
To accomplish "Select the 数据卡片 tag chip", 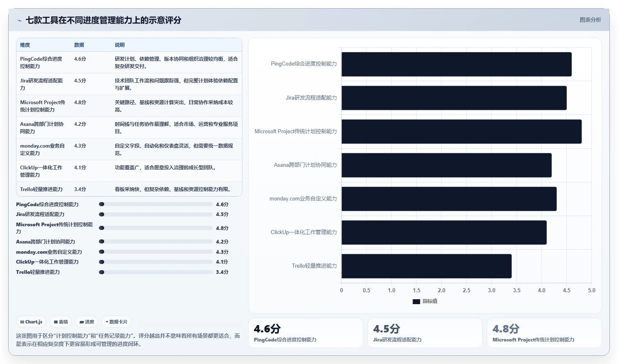I will (x=116, y=322).
